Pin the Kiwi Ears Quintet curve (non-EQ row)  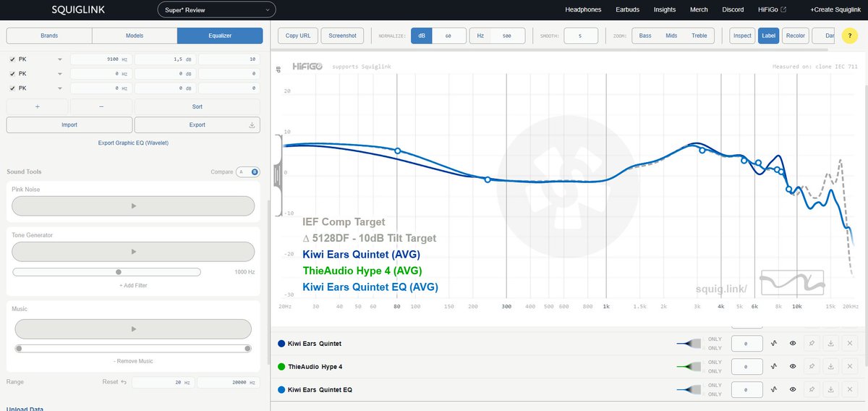[812, 344]
